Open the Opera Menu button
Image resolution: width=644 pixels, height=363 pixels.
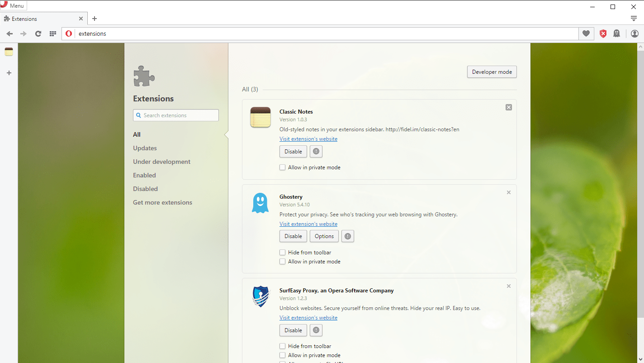coord(14,6)
